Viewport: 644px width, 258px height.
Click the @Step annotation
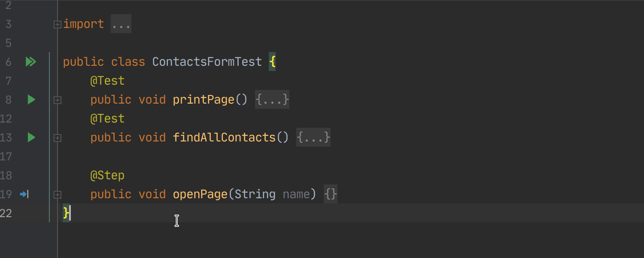click(x=107, y=175)
